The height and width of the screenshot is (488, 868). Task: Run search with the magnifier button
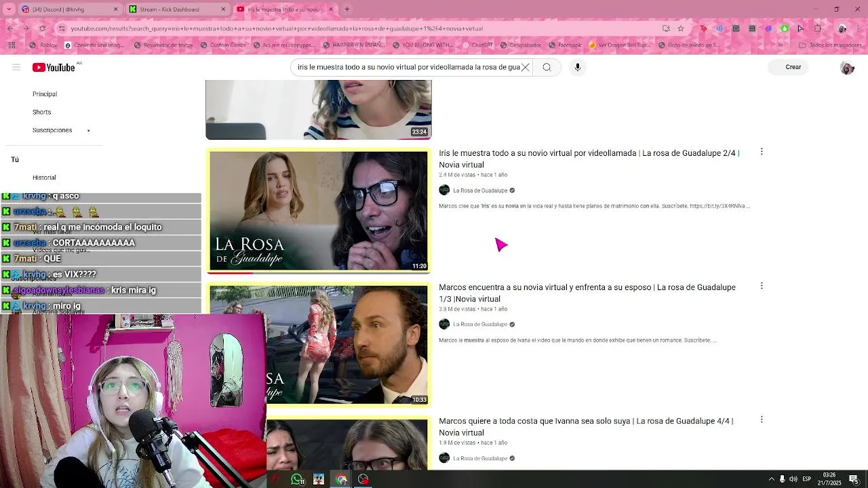547,67
